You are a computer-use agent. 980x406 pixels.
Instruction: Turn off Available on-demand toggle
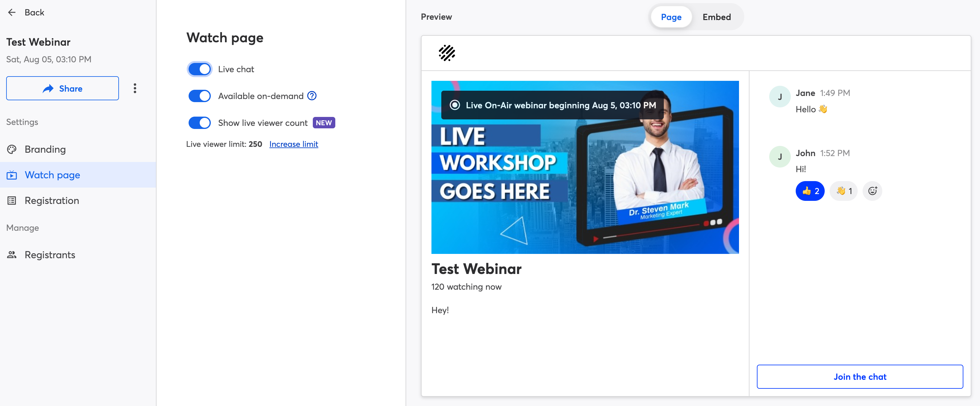click(x=199, y=96)
